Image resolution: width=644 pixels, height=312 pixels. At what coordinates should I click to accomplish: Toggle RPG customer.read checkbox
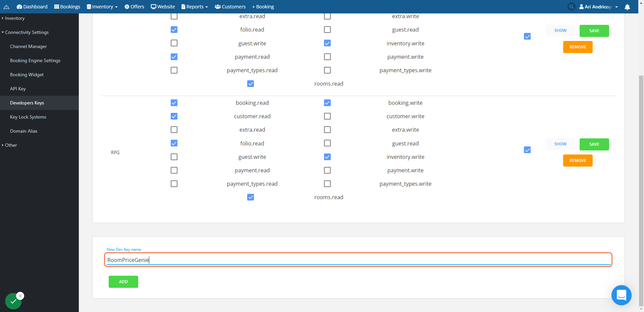[174, 116]
